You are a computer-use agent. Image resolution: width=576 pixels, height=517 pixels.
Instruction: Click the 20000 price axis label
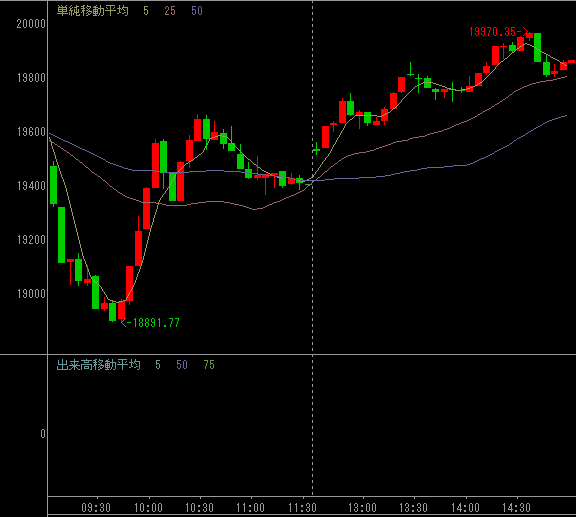[31, 24]
